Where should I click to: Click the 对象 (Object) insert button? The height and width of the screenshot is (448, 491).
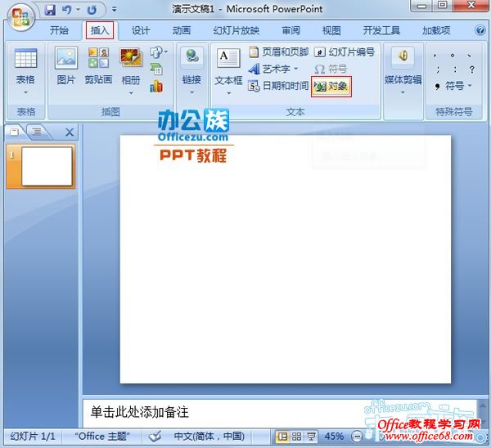tap(331, 86)
